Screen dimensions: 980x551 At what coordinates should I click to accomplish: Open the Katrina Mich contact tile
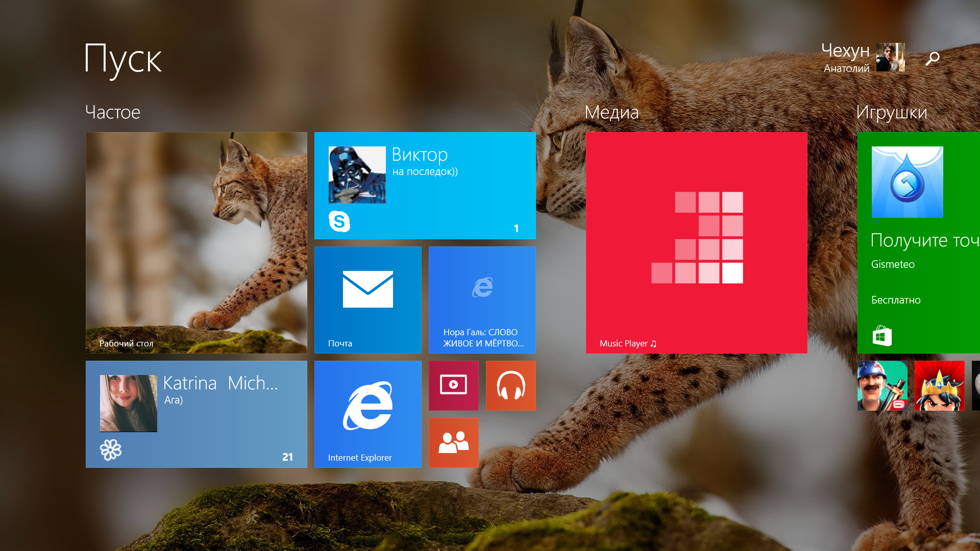coord(197,414)
